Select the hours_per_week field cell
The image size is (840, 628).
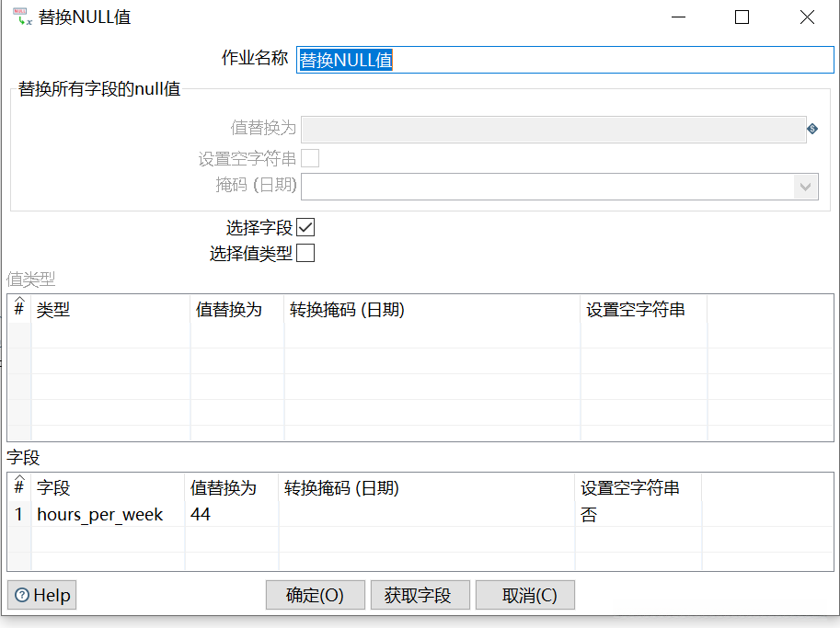coord(108,514)
